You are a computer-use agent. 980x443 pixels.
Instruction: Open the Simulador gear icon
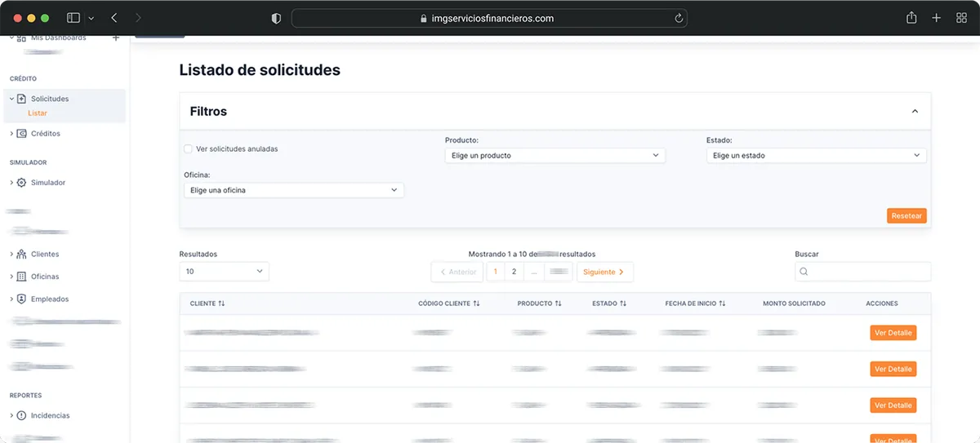[22, 183]
